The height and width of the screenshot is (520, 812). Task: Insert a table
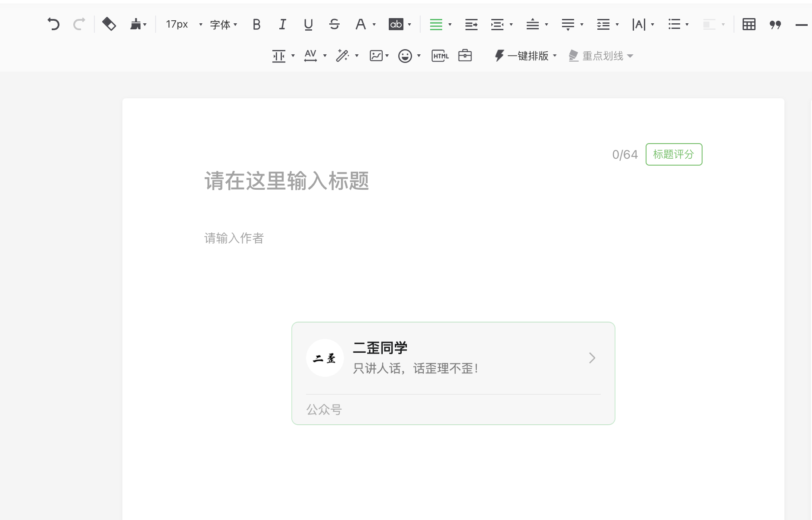coord(749,25)
